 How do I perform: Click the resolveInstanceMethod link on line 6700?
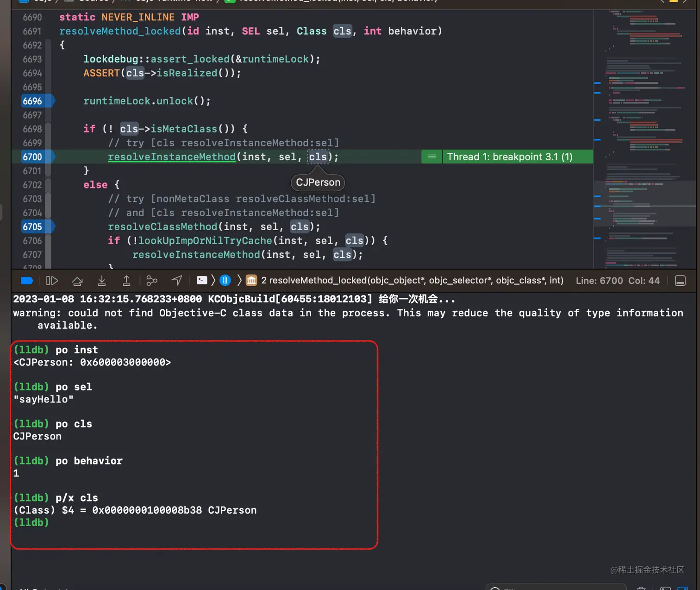point(172,157)
